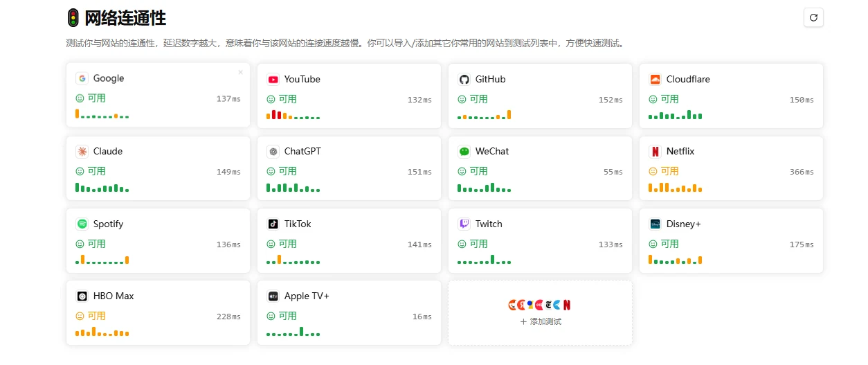Click the smiley status icon in GitHub card
Screen dimensions: 868x365
tap(462, 99)
